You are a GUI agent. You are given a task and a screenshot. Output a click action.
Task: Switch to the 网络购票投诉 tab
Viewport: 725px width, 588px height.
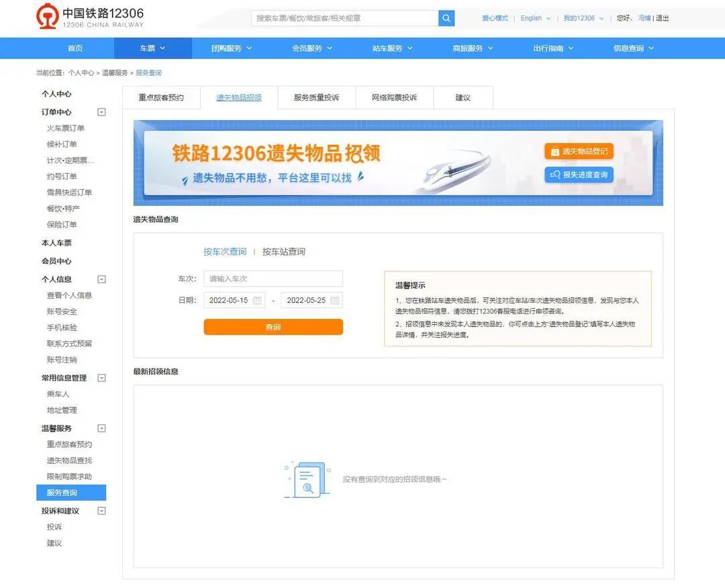pyautogui.click(x=395, y=97)
